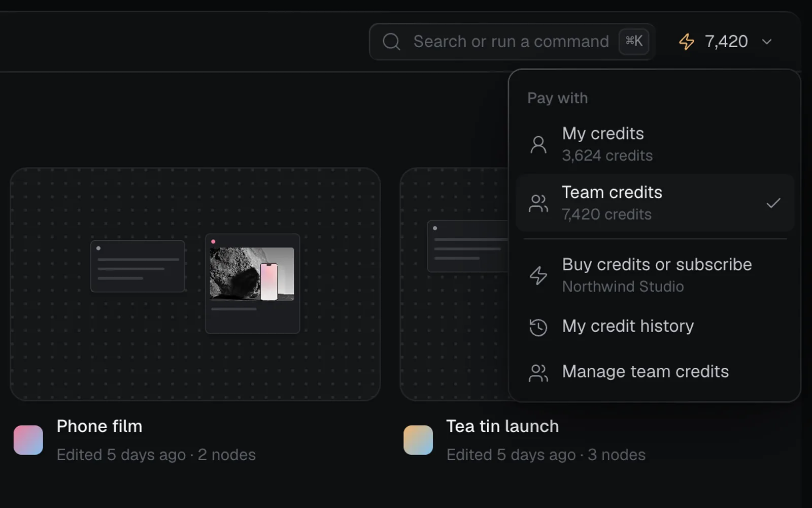Click the Phone film pink gradient swatch
The width and height of the screenshot is (812, 508).
pyautogui.click(x=28, y=440)
